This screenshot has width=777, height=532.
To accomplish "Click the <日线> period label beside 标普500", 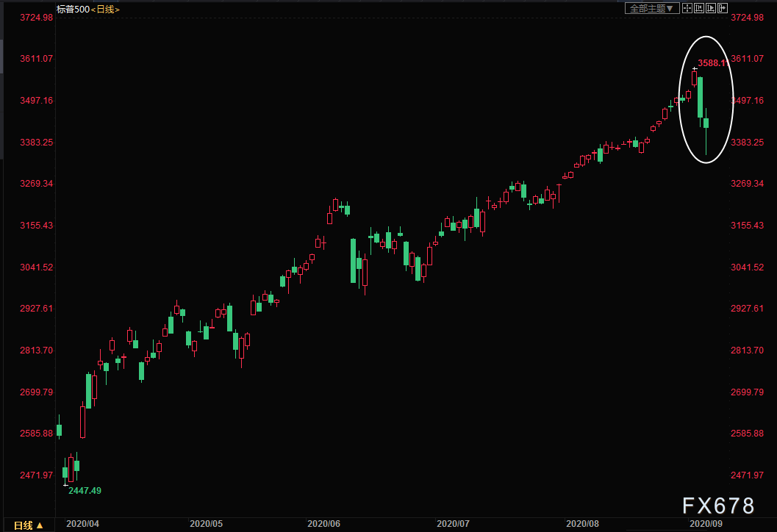I will tap(105, 10).
